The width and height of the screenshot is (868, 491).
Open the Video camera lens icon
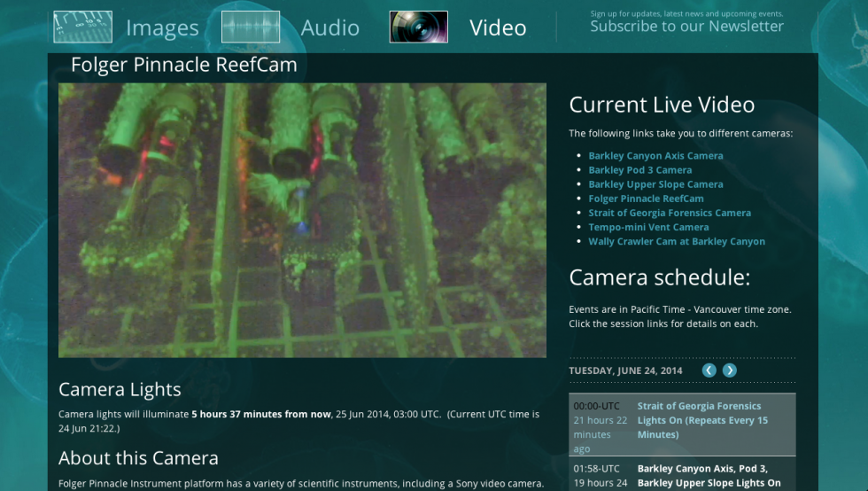coord(418,27)
